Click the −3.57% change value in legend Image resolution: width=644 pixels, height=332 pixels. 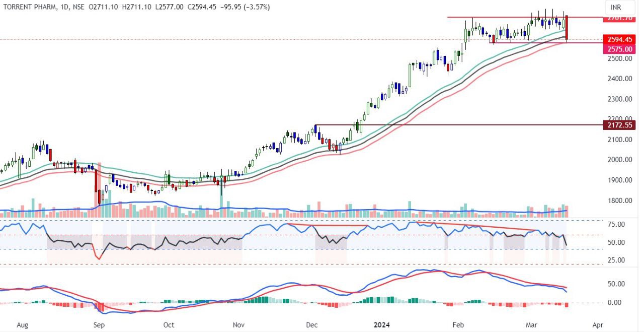tap(258, 7)
